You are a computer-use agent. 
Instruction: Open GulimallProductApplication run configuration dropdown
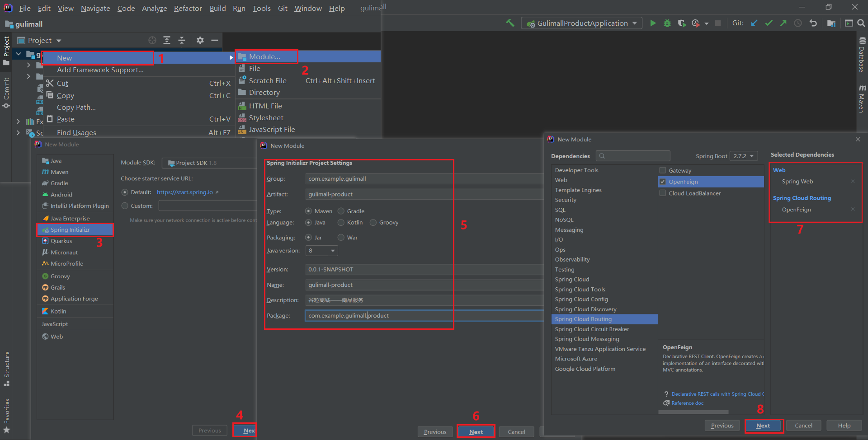coord(582,23)
